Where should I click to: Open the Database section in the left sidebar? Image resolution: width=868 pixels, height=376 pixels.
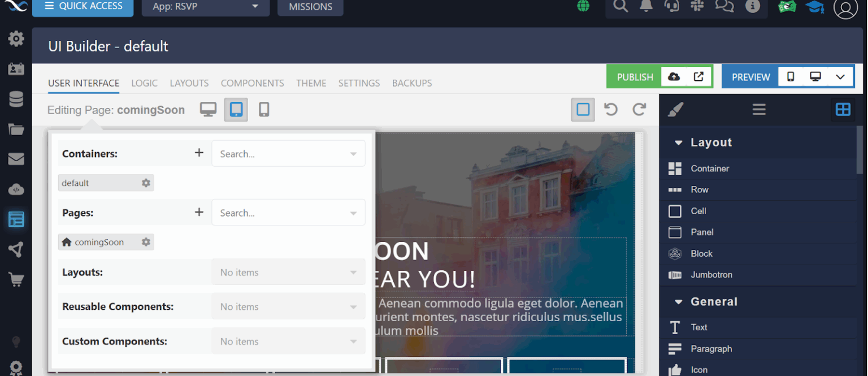pos(15,98)
